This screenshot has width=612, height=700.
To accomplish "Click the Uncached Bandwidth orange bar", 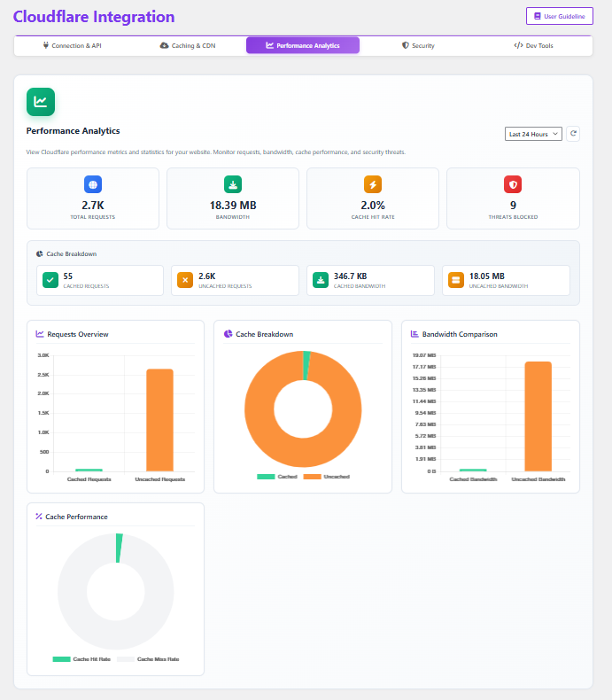I will tap(538, 416).
